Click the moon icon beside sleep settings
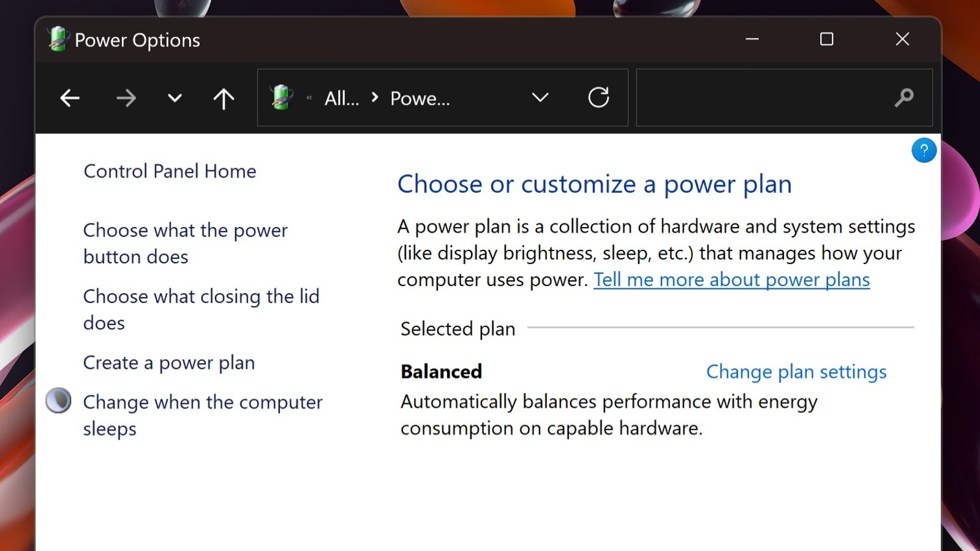 pos(58,401)
